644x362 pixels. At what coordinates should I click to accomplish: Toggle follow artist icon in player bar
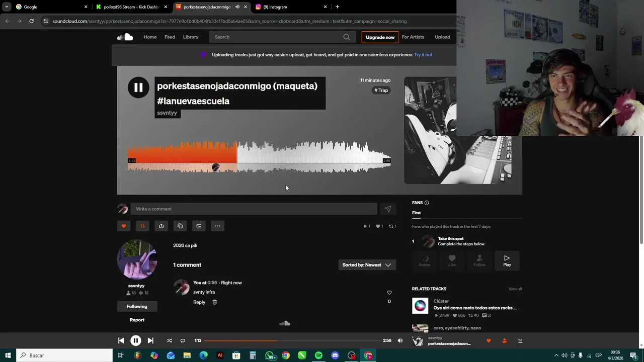[x=505, y=340]
